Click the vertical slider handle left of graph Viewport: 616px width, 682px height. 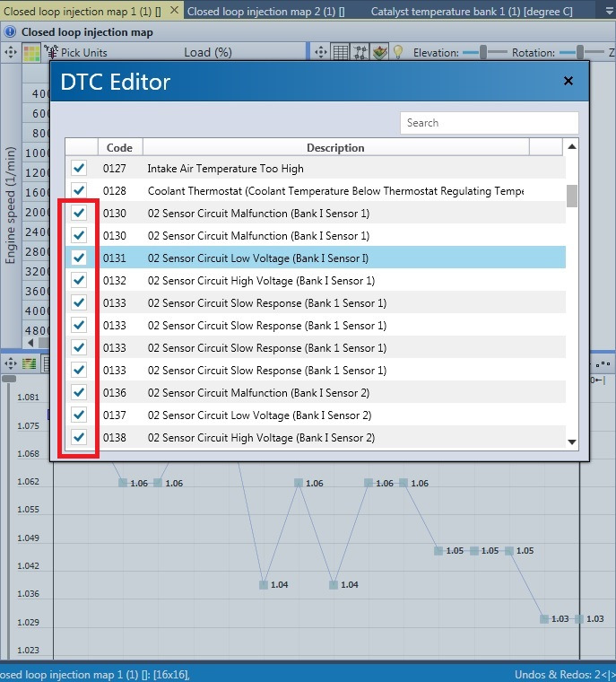click(x=9, y=379)
